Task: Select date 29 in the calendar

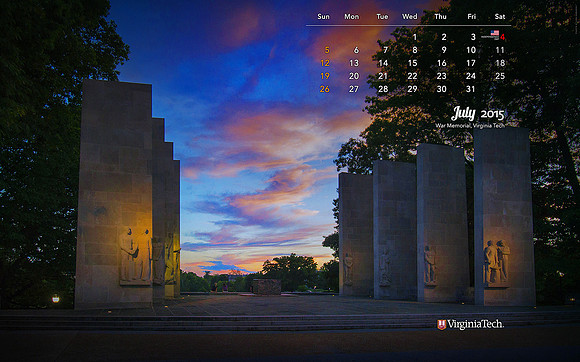Action: (x=412, y=89)
